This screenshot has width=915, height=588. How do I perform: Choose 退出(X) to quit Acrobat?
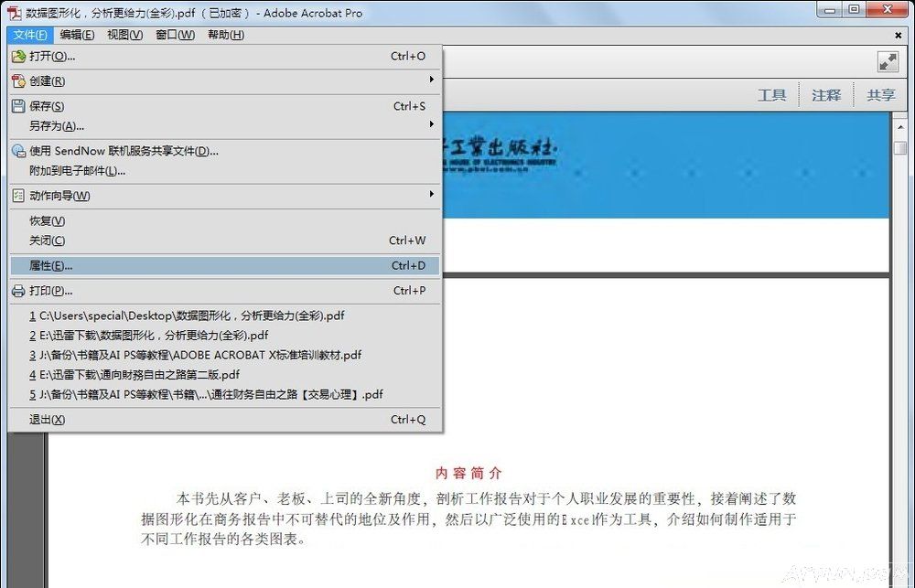(225, 420)
